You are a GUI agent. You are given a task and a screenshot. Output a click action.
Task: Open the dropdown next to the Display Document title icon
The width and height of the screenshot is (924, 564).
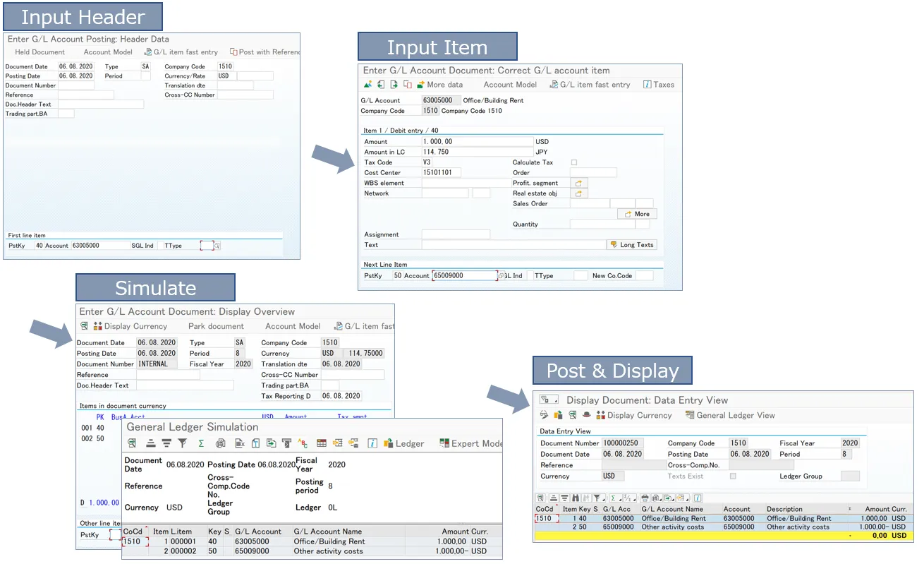554,400
